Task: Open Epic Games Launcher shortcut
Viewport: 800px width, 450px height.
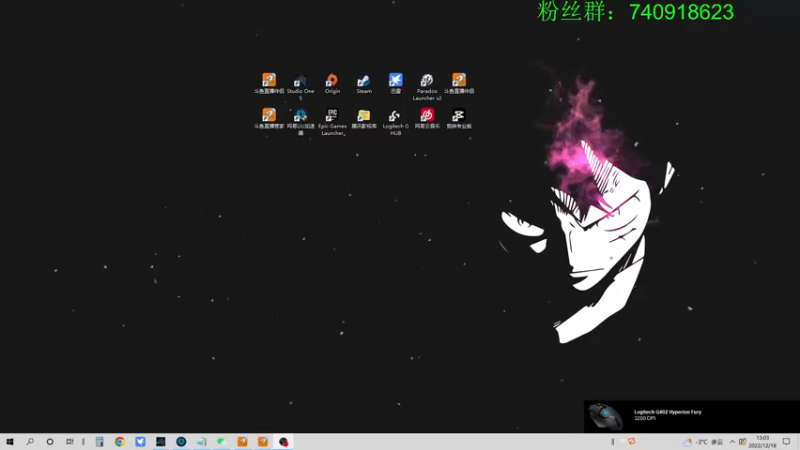Action: (x=332, y=121)
